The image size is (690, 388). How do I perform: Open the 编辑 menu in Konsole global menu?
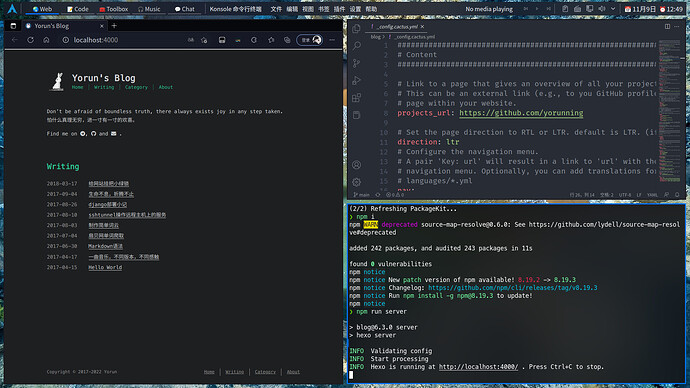[x=292, y=9]
